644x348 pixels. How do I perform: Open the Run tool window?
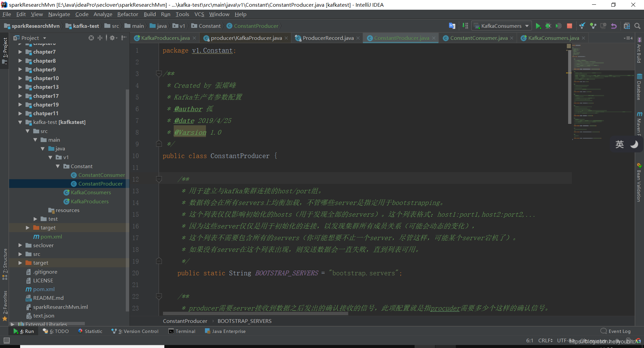(24, 331)
